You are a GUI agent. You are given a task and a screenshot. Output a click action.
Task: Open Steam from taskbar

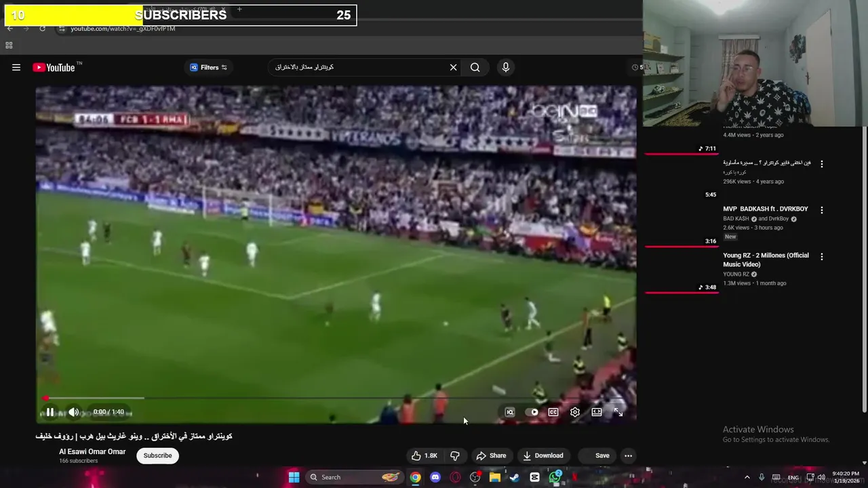515,477
